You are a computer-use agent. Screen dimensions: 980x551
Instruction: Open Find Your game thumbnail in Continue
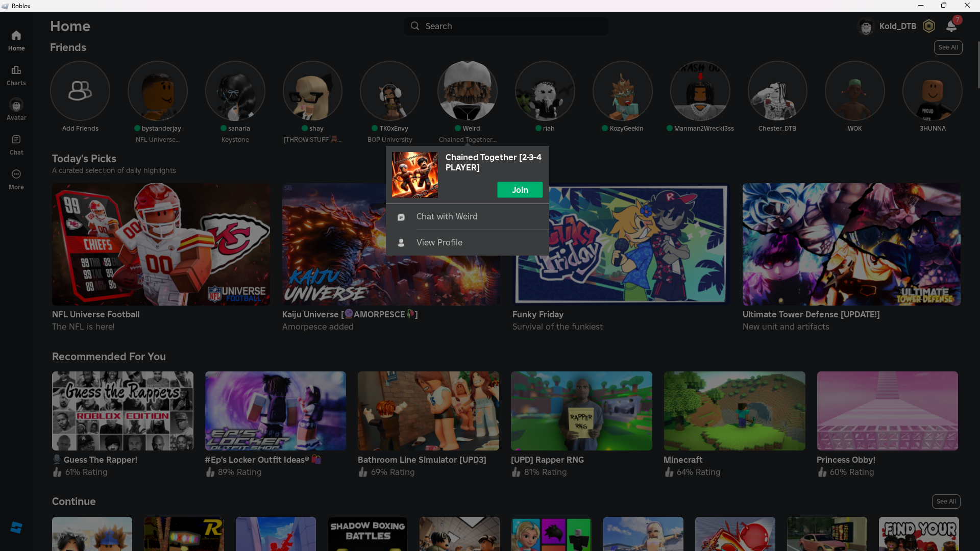pyautogui.click(x=919, y=534)
